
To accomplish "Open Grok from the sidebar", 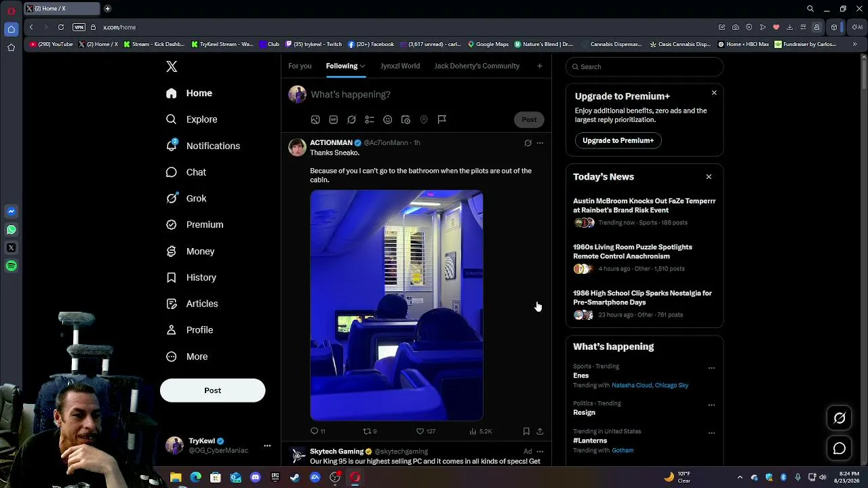I will coord(186,199).
